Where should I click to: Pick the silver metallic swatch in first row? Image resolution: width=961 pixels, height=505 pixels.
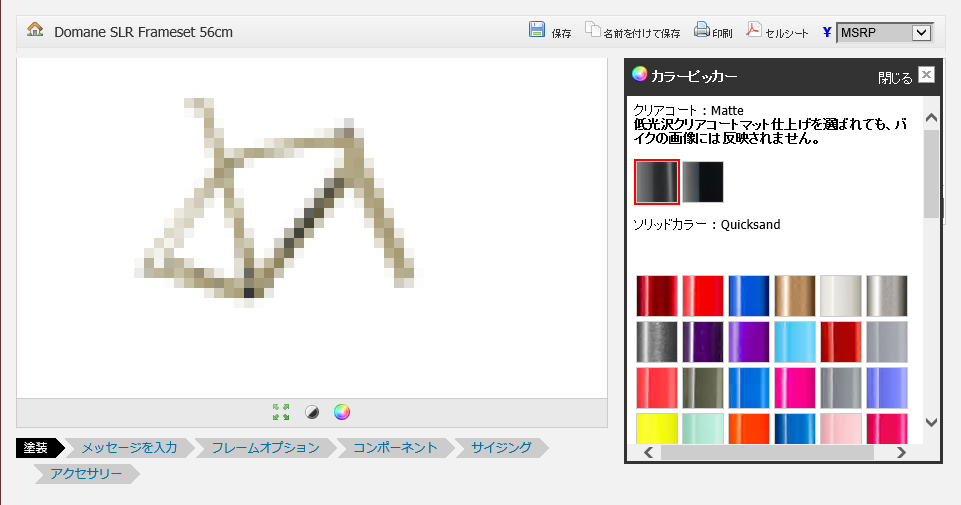887,296
